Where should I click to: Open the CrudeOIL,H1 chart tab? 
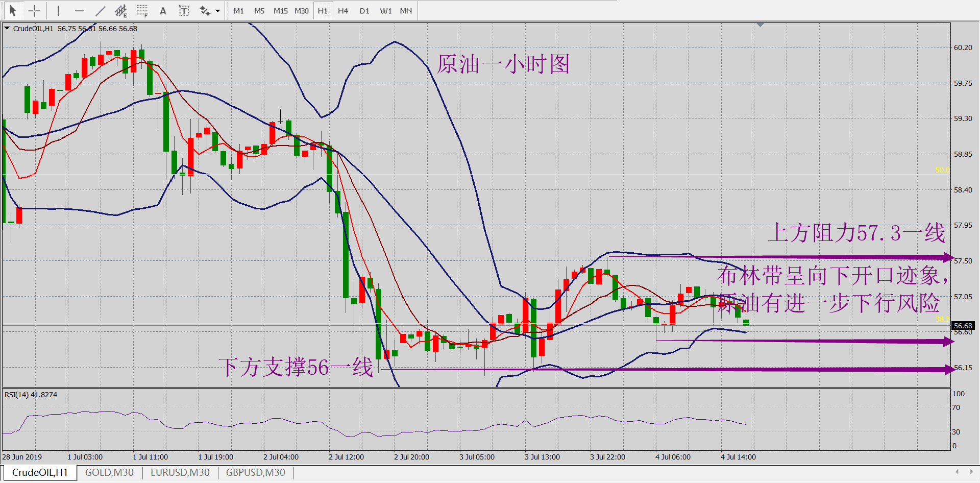[40, 472]
